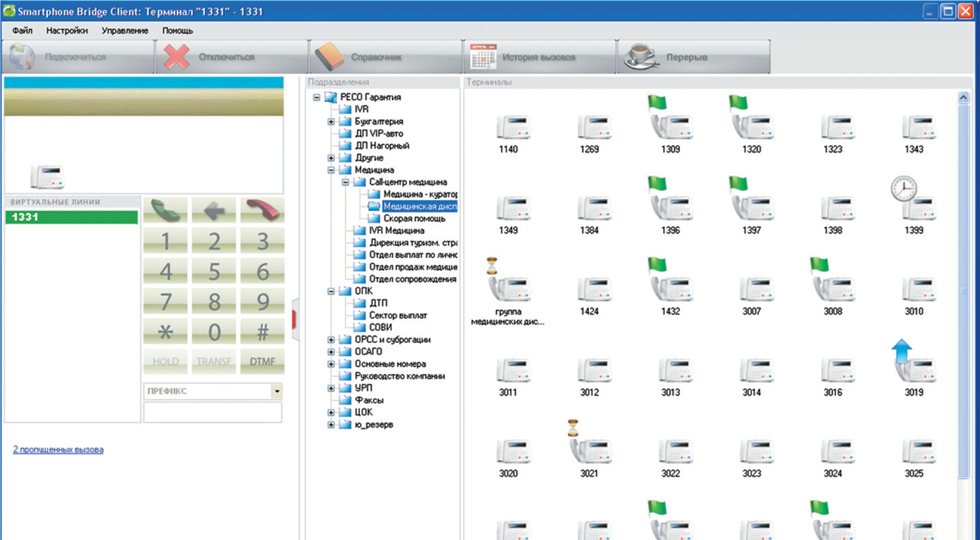Click the TRANSF. transfer button
The width and height of the screenshot is (980, 540).
[x=214, y=362]
